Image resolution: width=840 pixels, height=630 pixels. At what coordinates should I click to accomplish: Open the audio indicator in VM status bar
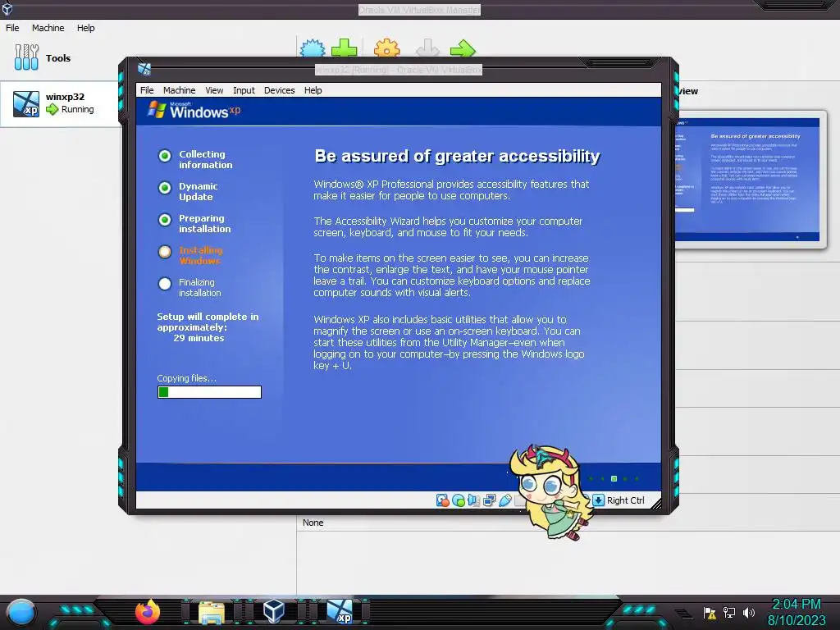click(473, 500)
